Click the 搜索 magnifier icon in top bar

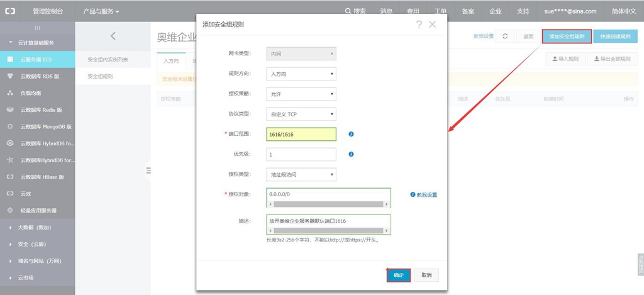[x=348, y=11]
